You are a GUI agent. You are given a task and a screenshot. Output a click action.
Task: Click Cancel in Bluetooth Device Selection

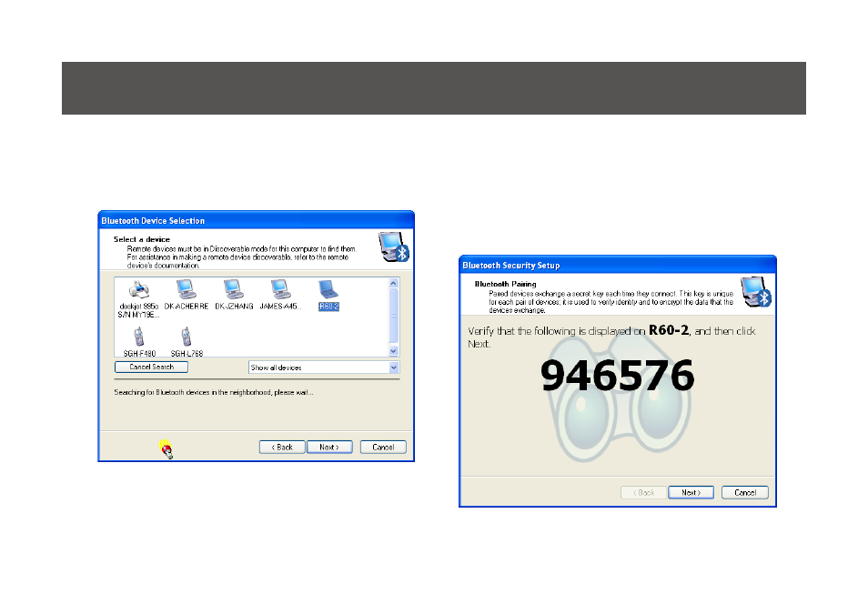[x=383, y=448]
